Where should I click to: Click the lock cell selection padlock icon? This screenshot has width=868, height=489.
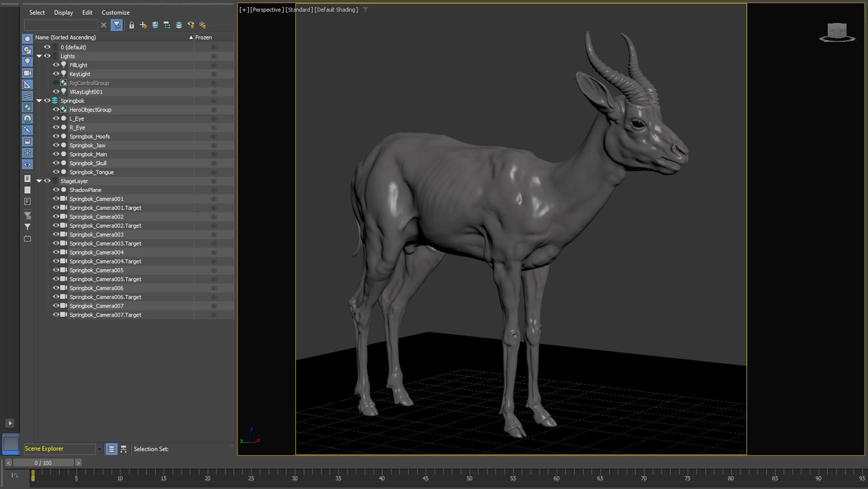click(x=132, y=25)
